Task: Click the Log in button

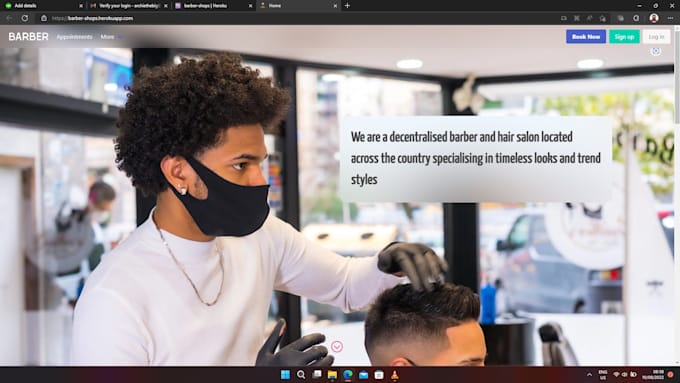Action: [656, 37]
